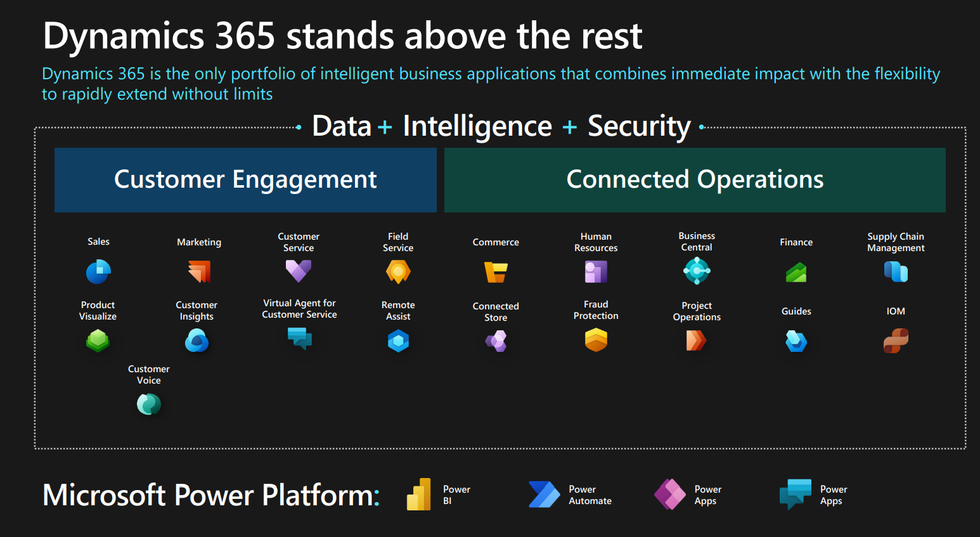This screenshot has width=980, height=537.
Task: Select the word 'Data' in the header
Action: (342, 126)
